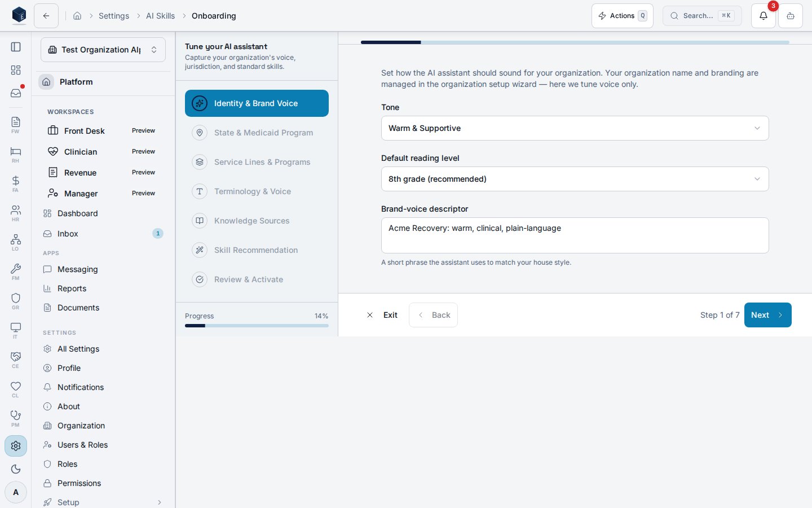The height and width of the screenshot is (508, 812).
Task: Open the LO network rail icon
Action: 16,242
